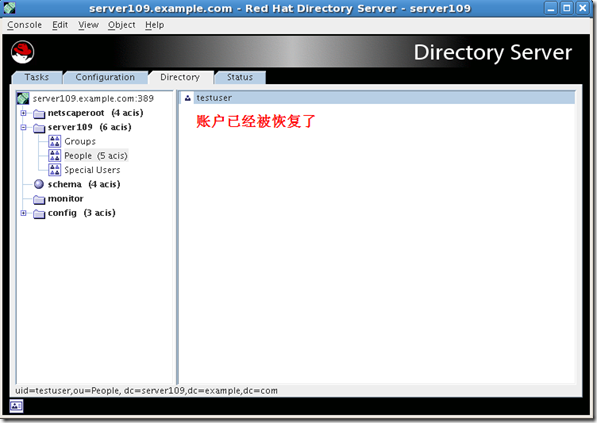Click the Special Users organizational unit icon

[x=54, y=170]
